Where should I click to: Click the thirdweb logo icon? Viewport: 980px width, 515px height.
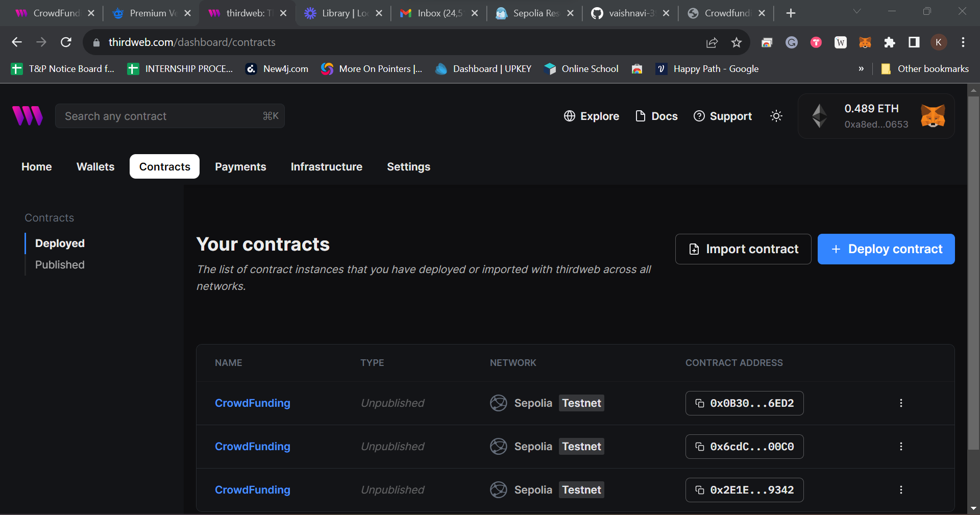[28, 116]
